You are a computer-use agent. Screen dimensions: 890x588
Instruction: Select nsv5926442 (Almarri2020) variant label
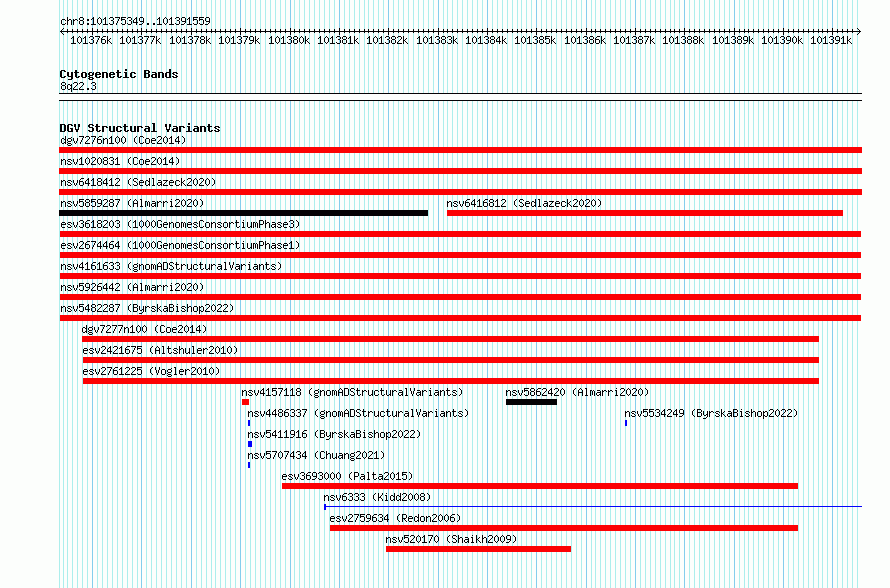(132, 287)
